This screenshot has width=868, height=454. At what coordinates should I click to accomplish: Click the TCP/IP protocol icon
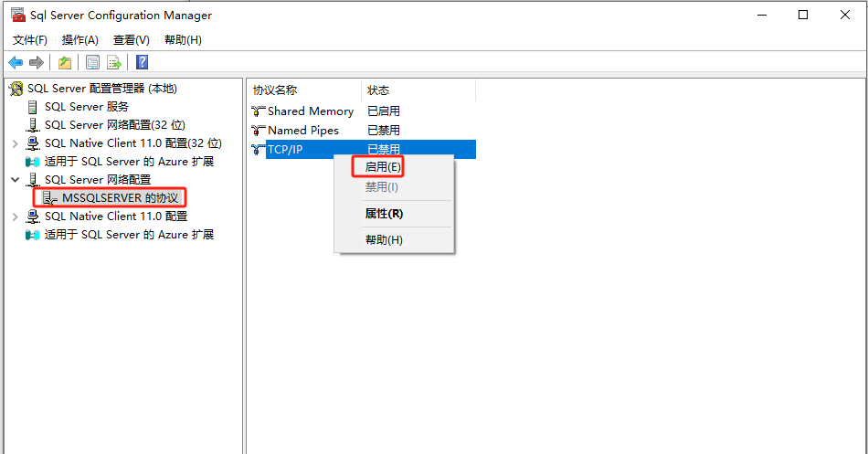click(258, 150)
